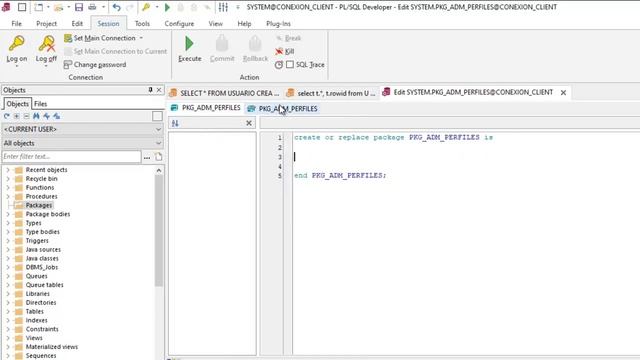The height and width of the screenshot is (360, 640).
Task: Select the Java sources folder
Action: [x=43, y=250]
